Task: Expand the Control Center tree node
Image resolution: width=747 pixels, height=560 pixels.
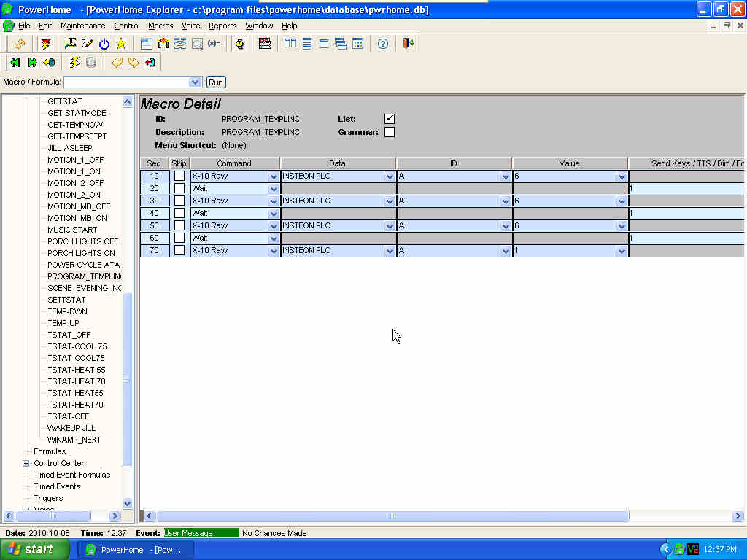Action: coord(26,463)
